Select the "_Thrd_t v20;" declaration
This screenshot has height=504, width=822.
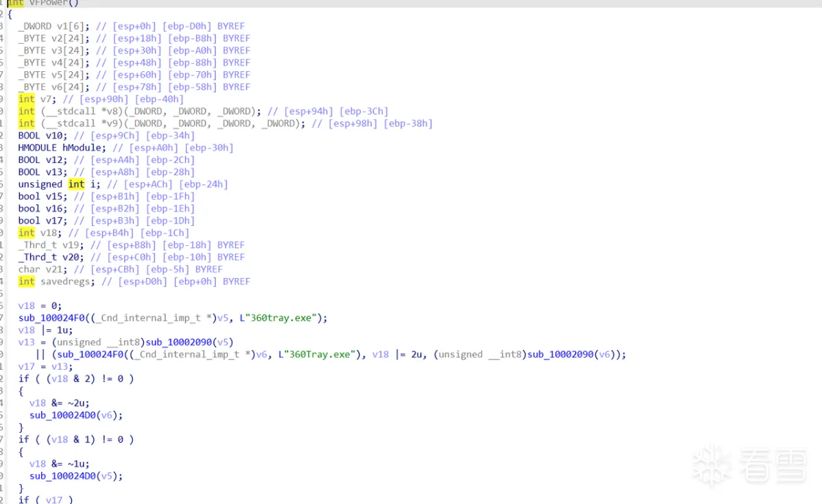pos(51,257)
